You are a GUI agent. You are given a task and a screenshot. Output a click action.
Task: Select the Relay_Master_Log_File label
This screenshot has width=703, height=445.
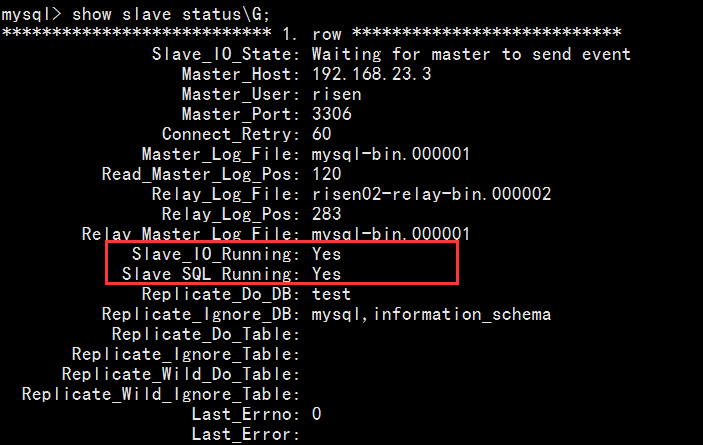click(191, 233)
